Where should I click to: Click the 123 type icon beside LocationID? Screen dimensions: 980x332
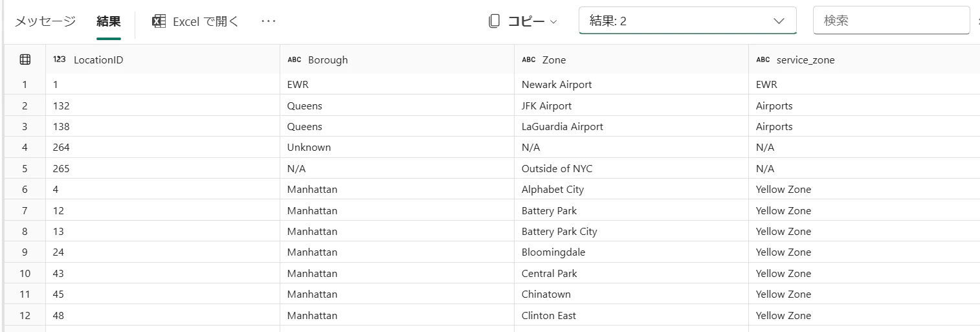[60, 60]
